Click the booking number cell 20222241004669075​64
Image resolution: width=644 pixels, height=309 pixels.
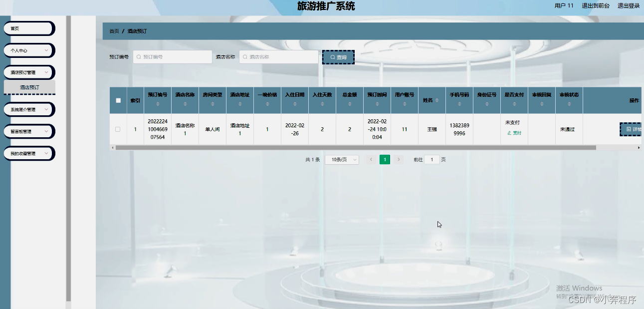[x=158, y=129]
